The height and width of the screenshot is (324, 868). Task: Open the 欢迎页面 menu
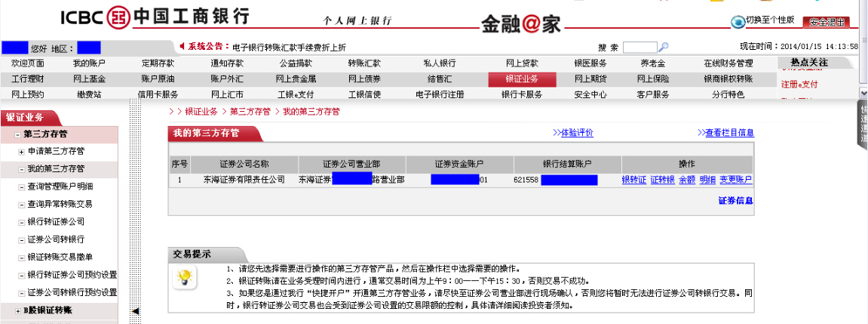point(28,63)
